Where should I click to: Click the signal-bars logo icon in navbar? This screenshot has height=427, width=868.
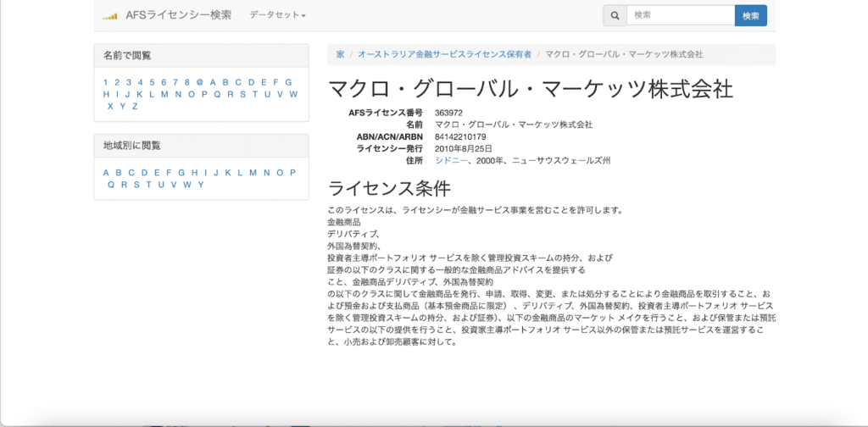(109, 16)
